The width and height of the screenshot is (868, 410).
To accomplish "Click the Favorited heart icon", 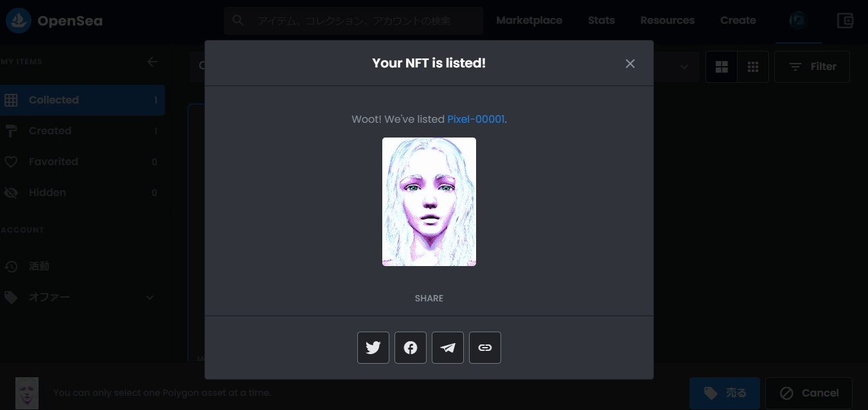I will 11,162.
